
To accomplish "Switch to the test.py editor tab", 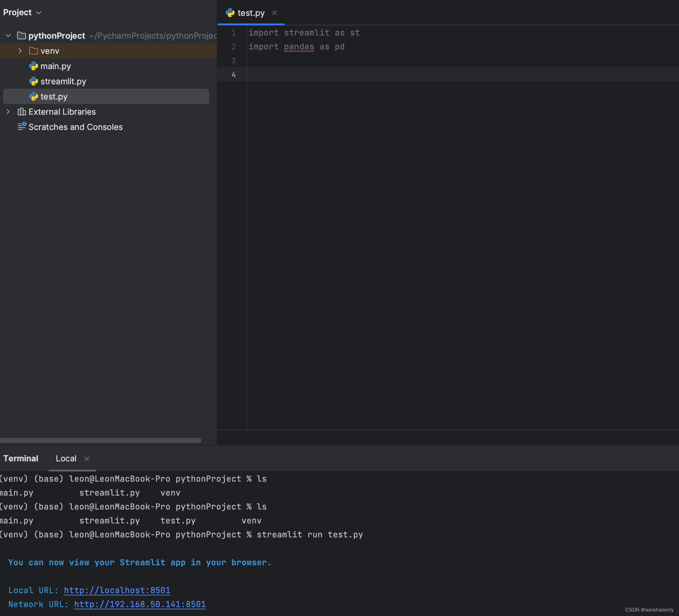I will pos(251,13).
